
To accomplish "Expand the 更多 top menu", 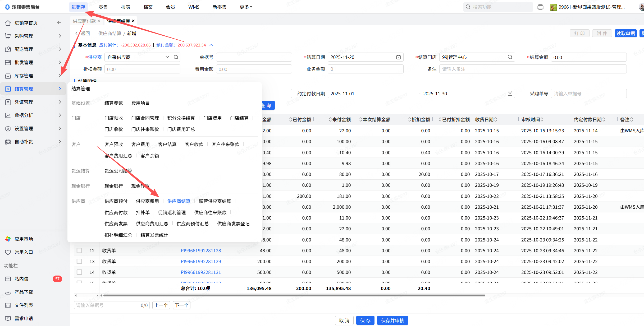I will [x=246, y=7].
